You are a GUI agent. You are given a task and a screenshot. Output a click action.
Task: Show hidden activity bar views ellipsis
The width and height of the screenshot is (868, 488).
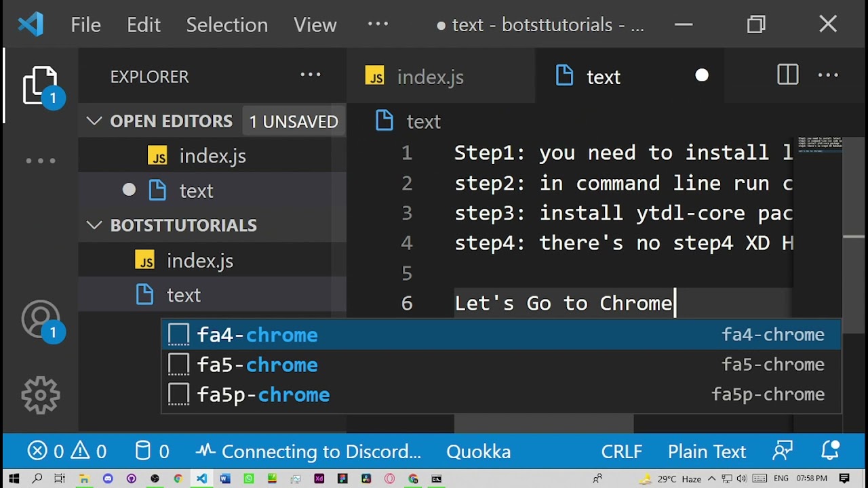[41, 161]
